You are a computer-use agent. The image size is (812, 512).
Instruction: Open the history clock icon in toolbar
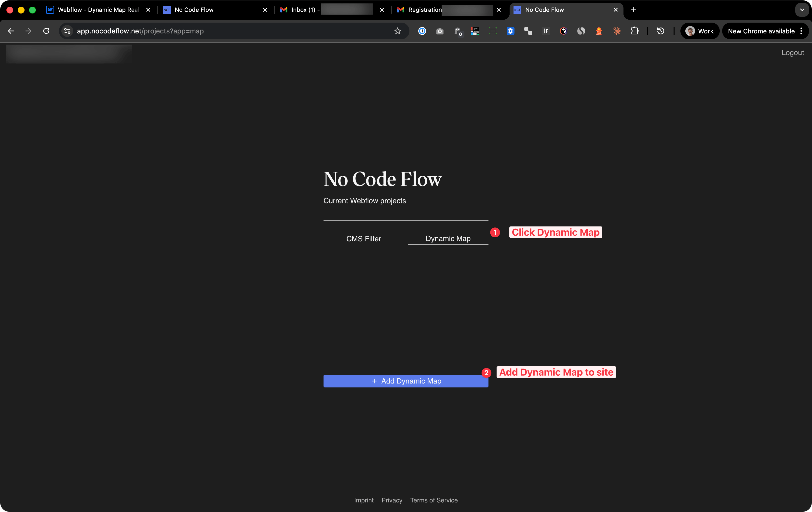[x=661, y=31]
